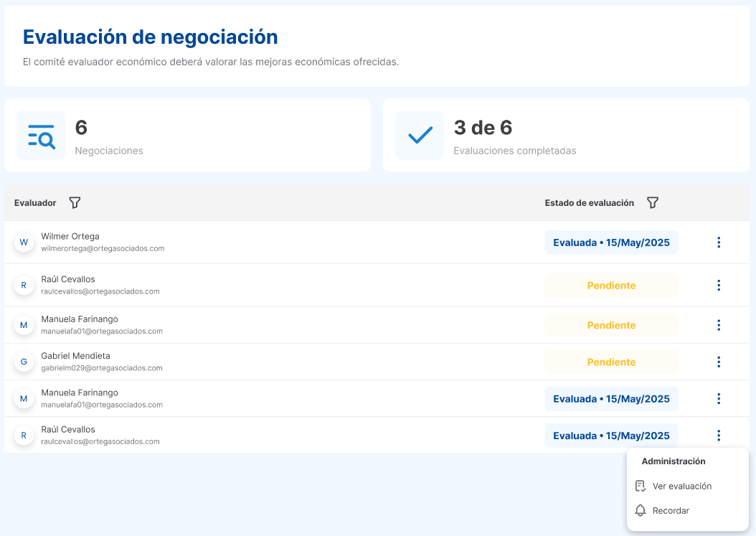The width and height of the screenshot is (756, 536).
Task: Open the actions menu for pending Raúl Cevallos
Action: (719, 285)
